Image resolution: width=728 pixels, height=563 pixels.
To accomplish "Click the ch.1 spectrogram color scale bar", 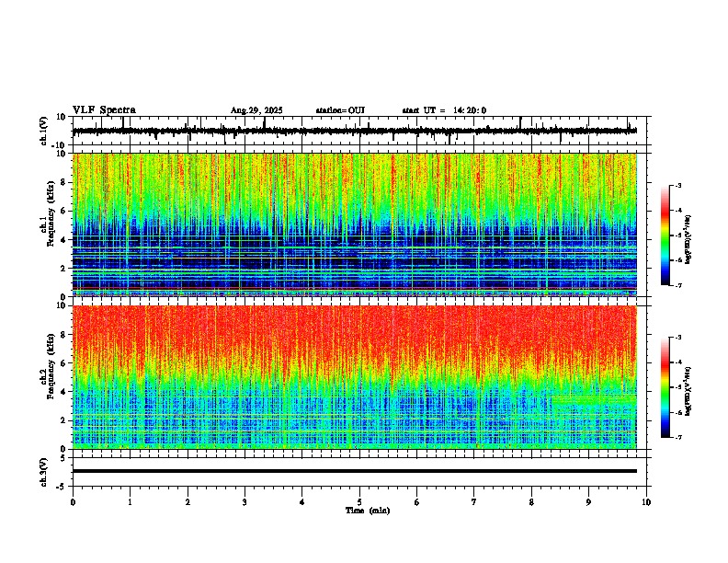I will [x=665, y=236].
